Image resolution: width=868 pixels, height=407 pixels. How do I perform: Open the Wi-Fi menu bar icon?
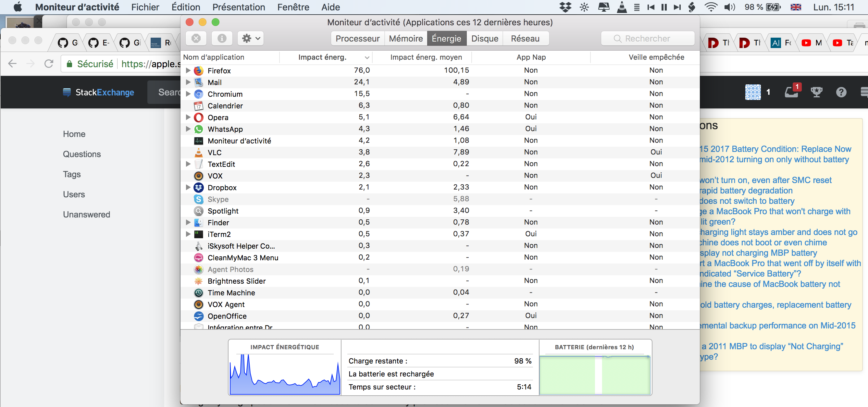coord(711,7)
